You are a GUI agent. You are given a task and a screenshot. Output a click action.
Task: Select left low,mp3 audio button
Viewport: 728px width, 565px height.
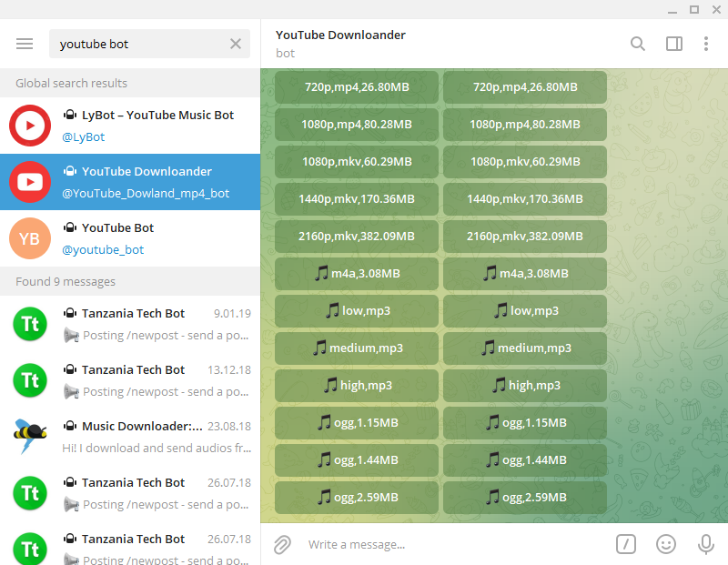point(357,310)
